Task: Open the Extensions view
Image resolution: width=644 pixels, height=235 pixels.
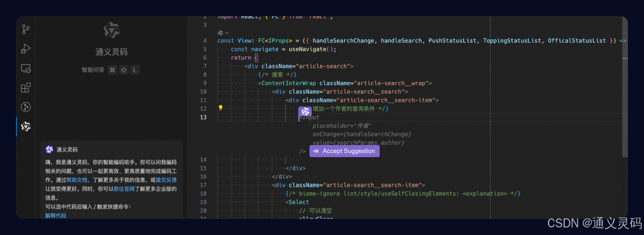Action: (25, 88)
